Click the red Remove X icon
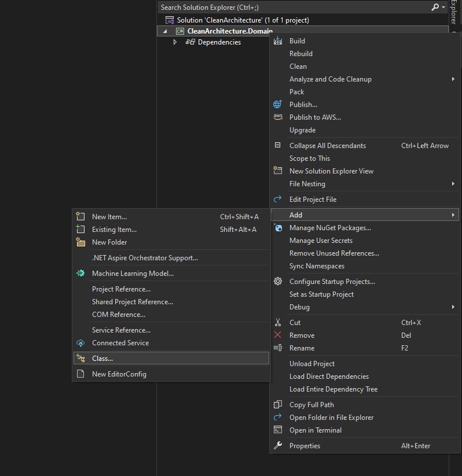 [x=278, y=335]
